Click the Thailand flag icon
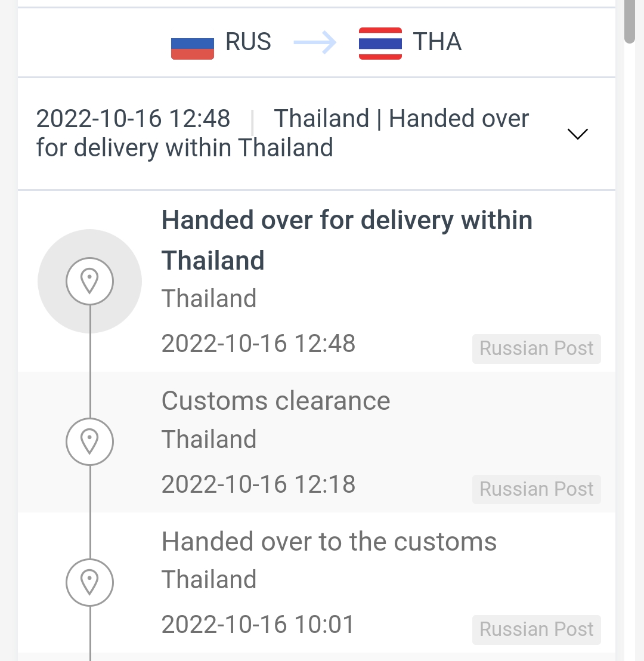This screenshot has height=661, width=644. point(380,44)
